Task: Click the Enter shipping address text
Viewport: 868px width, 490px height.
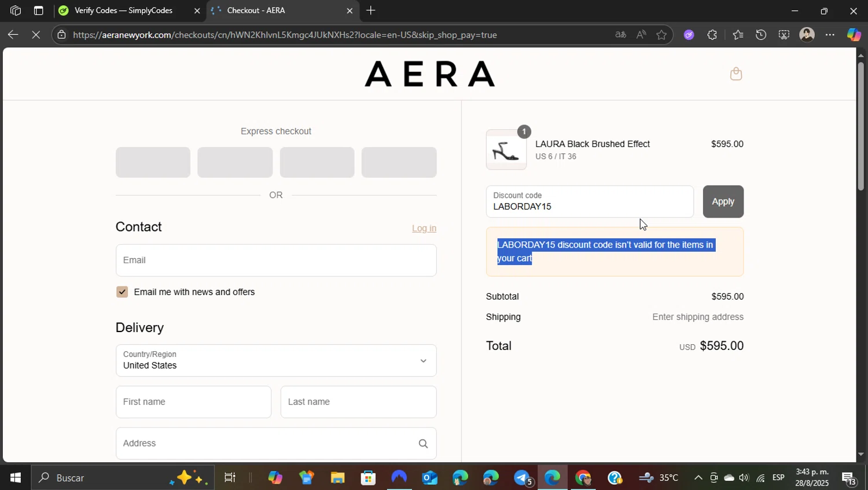Action: (x=698, y=317)
